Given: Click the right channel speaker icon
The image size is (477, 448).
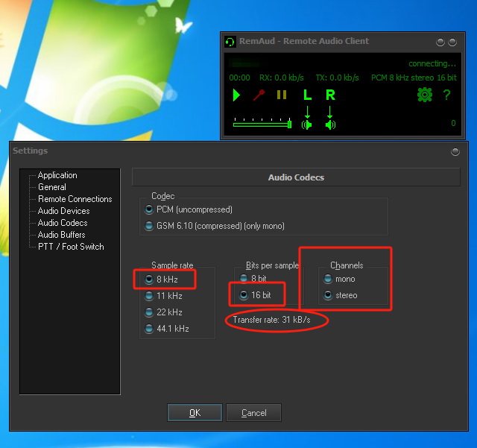Looking at the screenshot, I should [x=330, y=124].
